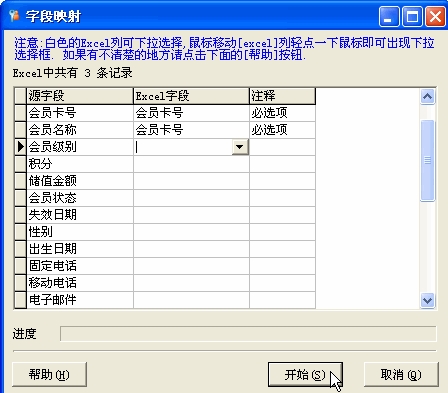Click the 开始(S) button

click(305, 375)
